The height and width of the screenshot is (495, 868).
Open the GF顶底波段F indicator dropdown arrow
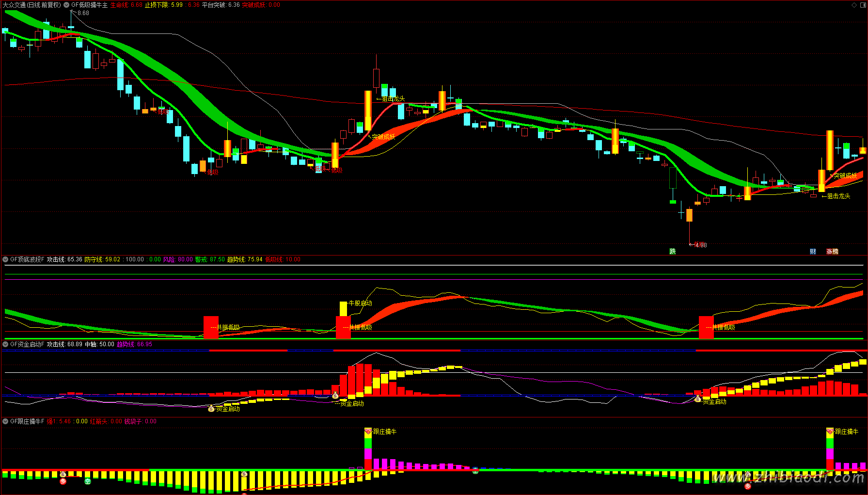[5, 259]
